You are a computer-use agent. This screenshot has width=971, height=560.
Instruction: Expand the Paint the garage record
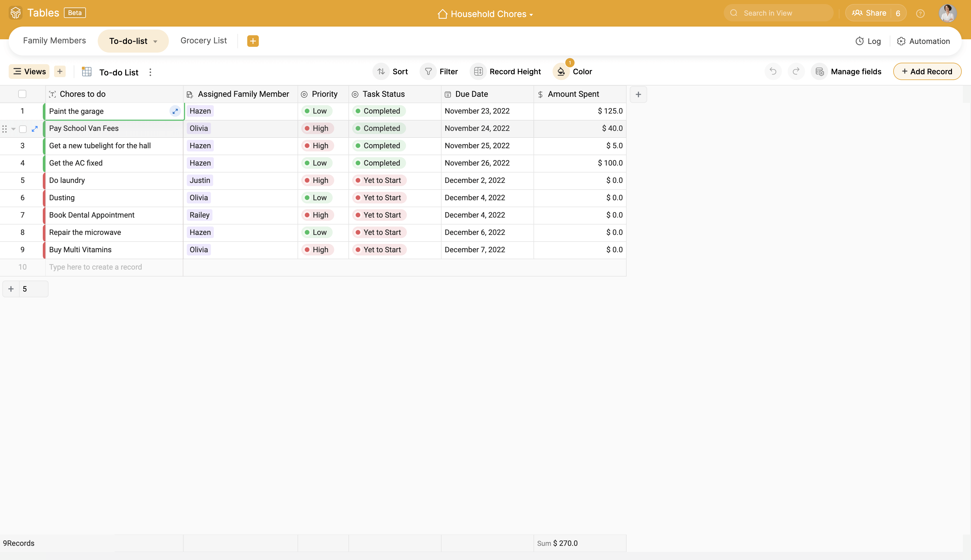[175, 111]
